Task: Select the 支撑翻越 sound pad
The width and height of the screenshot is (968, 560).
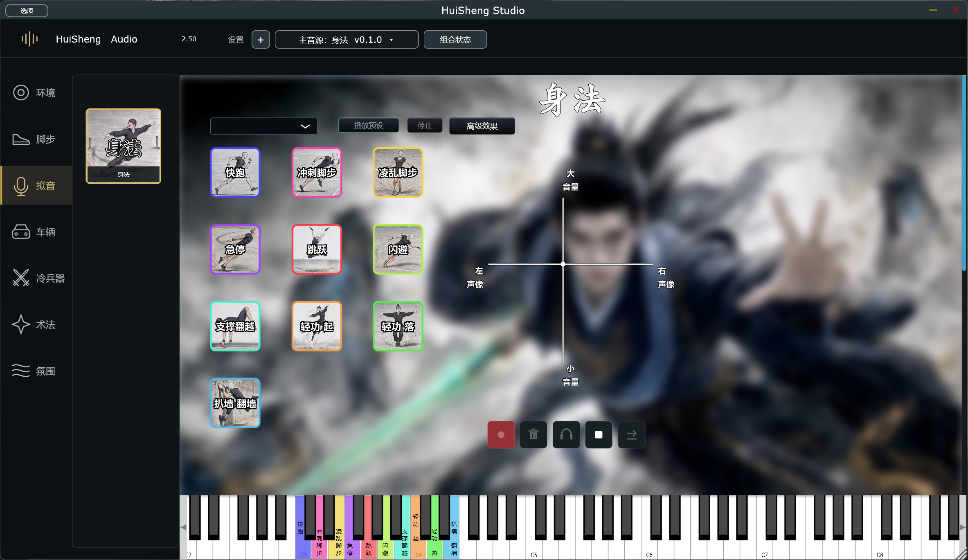Action: click(235, 326)
